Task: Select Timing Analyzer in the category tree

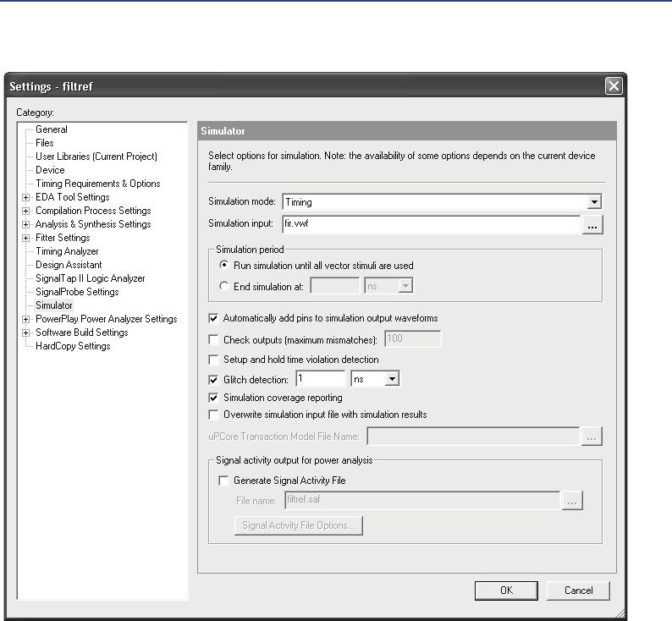Action: [x=67, y=251]
